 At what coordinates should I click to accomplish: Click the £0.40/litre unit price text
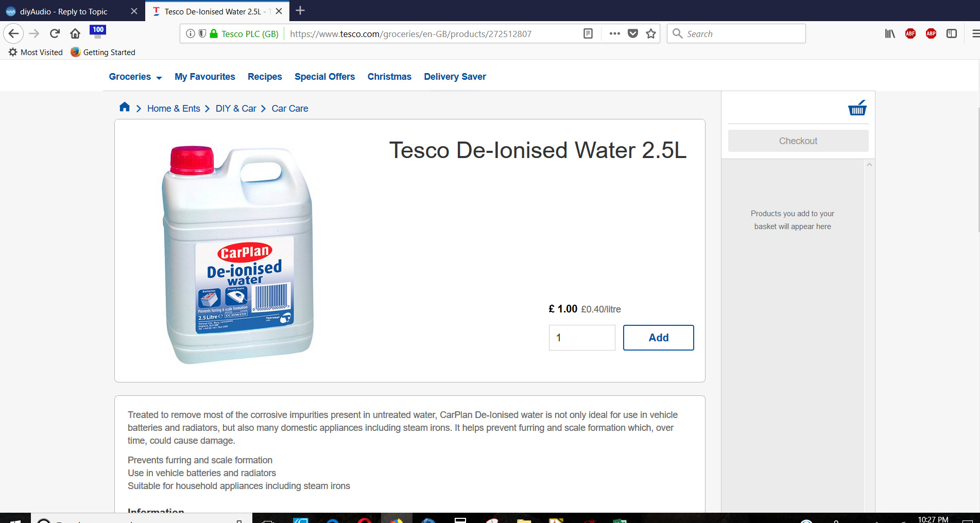point(601,309)
